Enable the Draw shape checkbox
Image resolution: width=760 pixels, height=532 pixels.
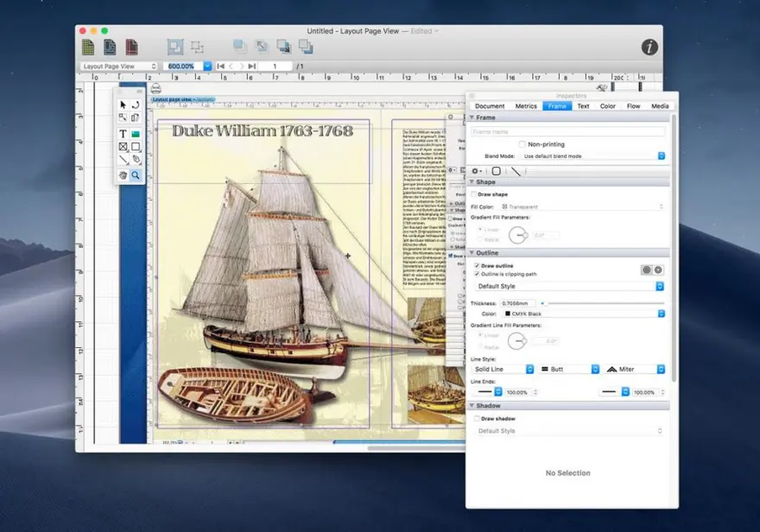tap(474, 194)
